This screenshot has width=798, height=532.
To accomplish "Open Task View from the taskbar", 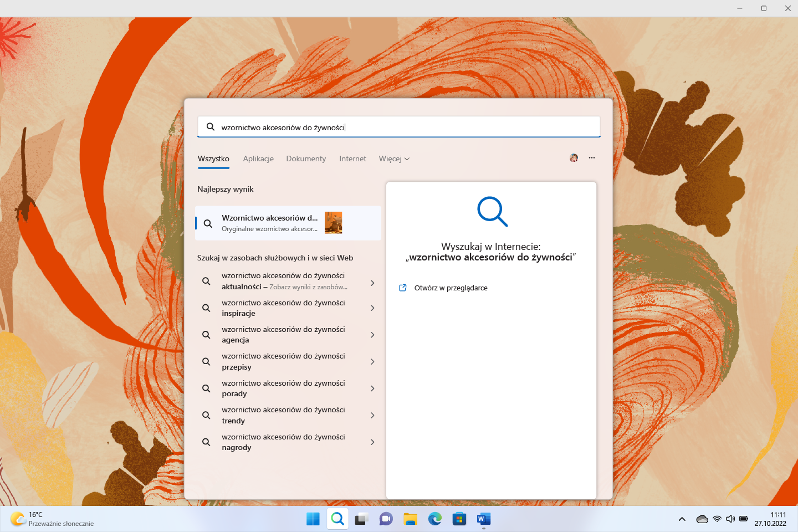I will tap(362, 519).
